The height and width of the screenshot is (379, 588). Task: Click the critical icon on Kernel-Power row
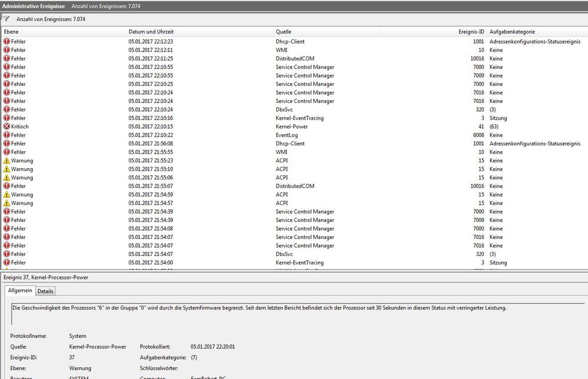coord(7,127)
